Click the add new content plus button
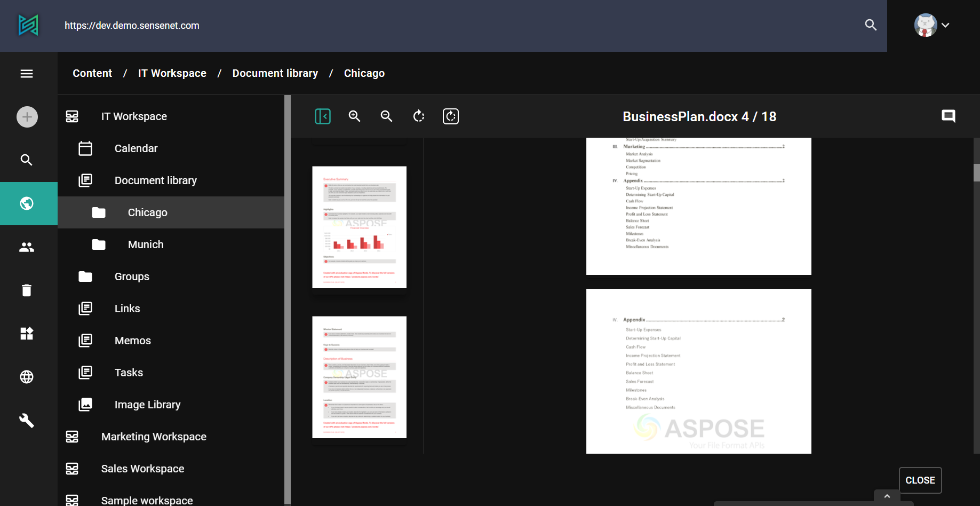980x506 pixels. pos(27,117)
